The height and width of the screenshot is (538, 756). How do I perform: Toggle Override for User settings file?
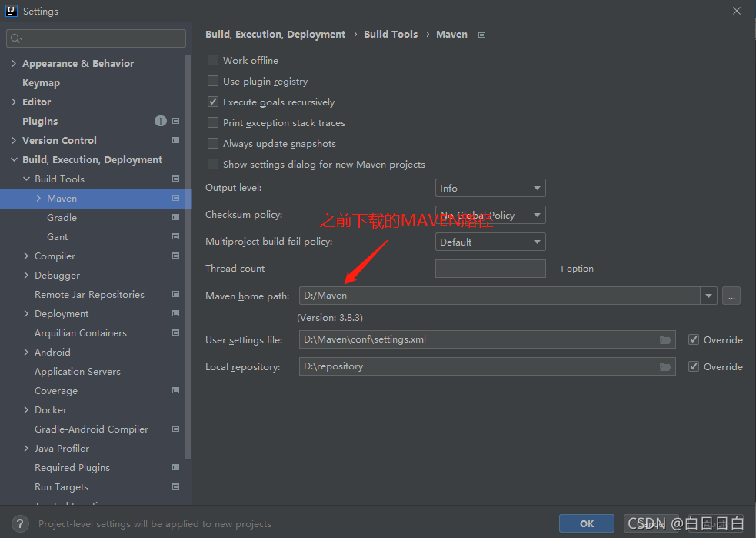point(694,339)
